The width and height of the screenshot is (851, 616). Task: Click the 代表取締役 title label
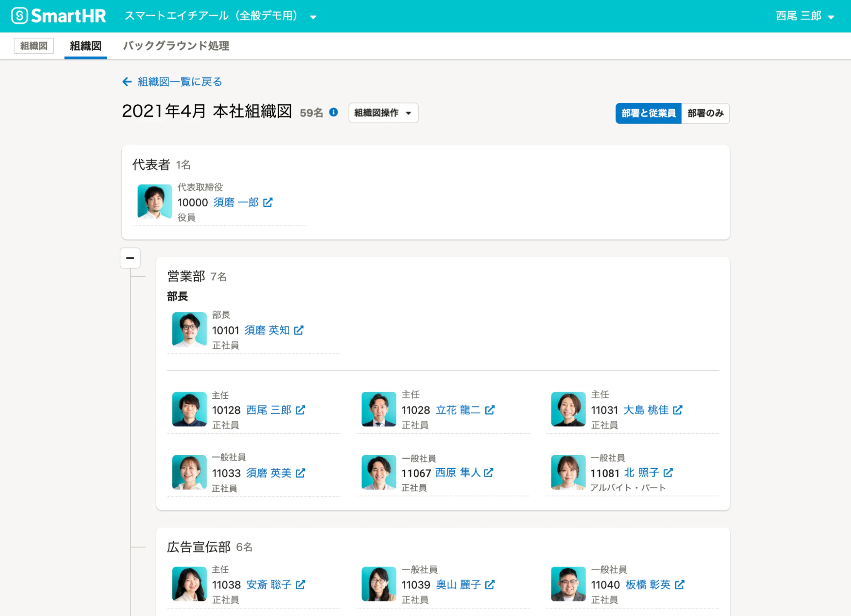coord(200,187)
